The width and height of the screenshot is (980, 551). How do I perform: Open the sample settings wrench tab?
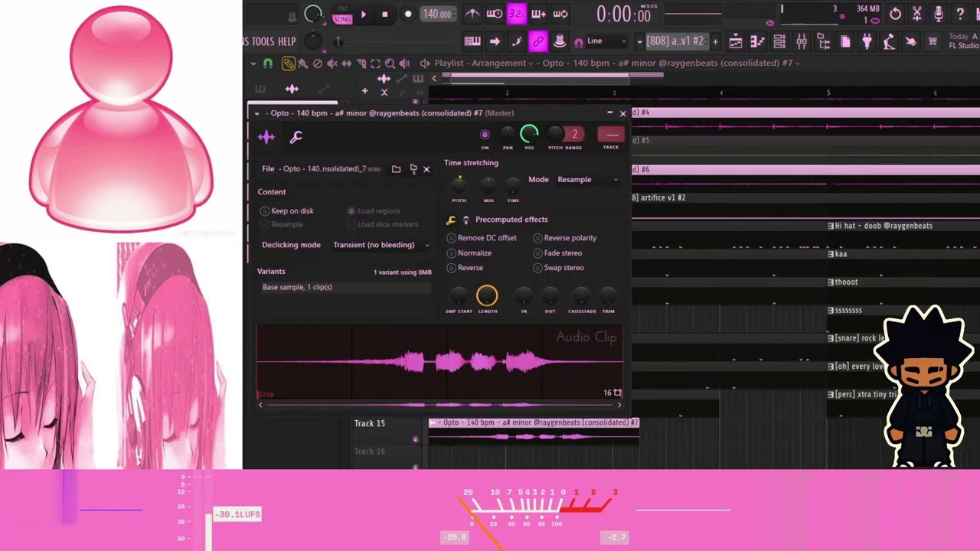tap(296, 137)
